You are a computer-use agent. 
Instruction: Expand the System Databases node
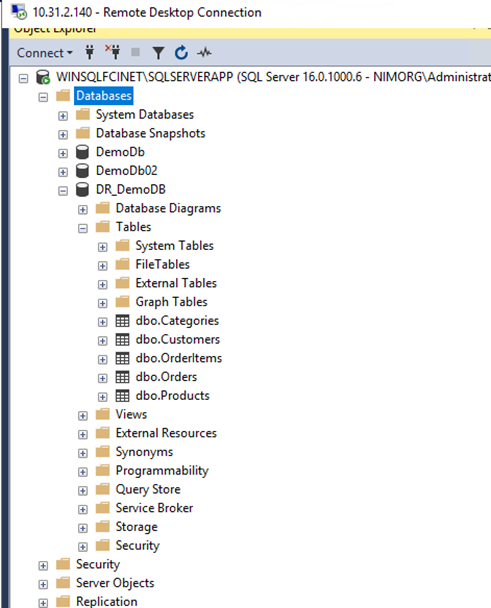pyautogui.click(x=63, y=116)
